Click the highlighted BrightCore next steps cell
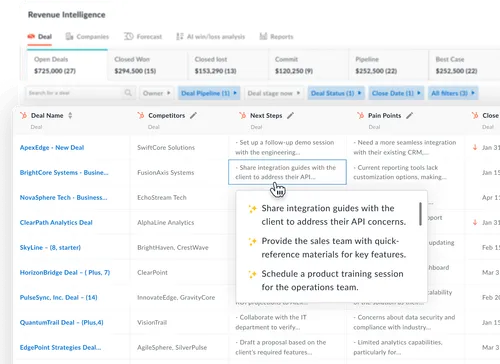The image size is (500, 364). [x=287, y=172]
